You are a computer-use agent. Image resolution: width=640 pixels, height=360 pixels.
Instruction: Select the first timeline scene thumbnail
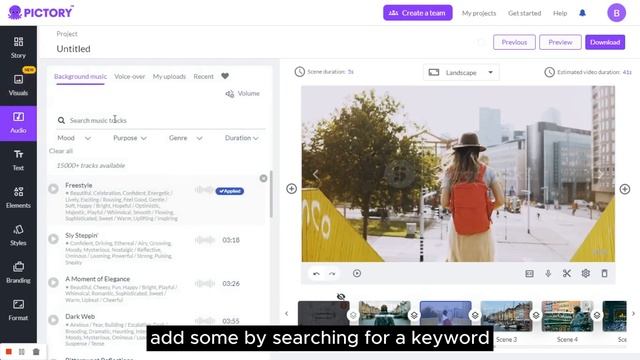pyautogui.click(x=324, y=313)
